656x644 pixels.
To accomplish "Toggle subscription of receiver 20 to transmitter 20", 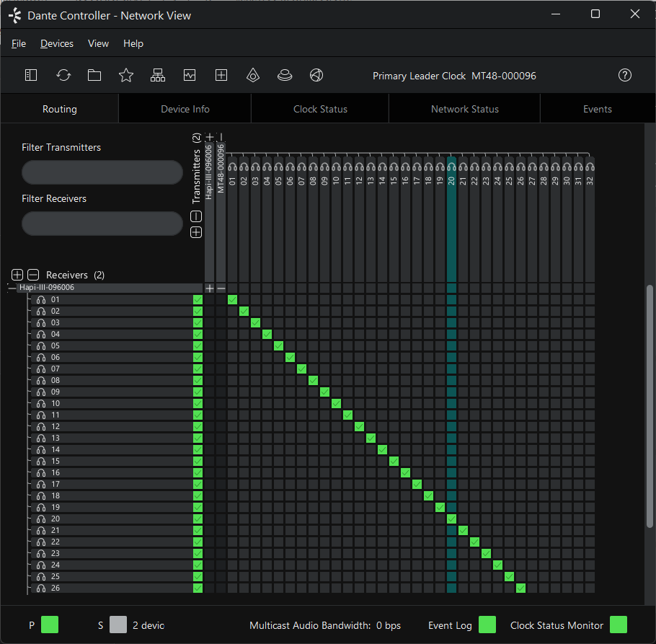I will click(451, 519).
